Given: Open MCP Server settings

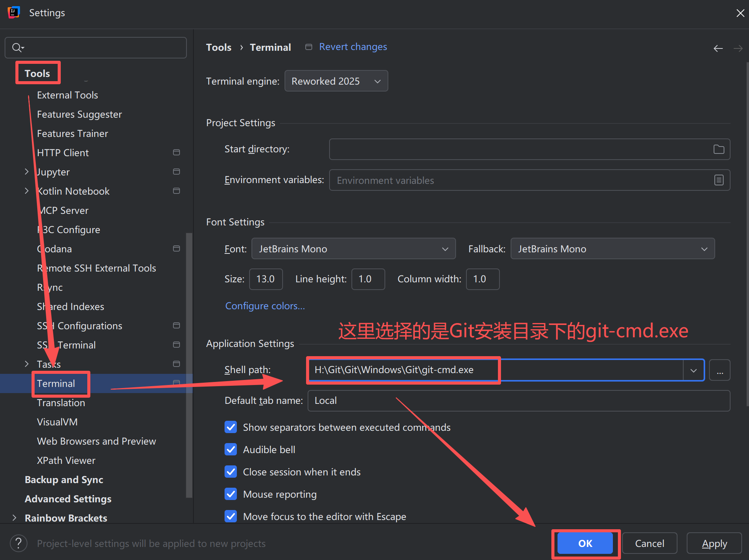Looking at the screenshot, I should (x=63, y=210).
